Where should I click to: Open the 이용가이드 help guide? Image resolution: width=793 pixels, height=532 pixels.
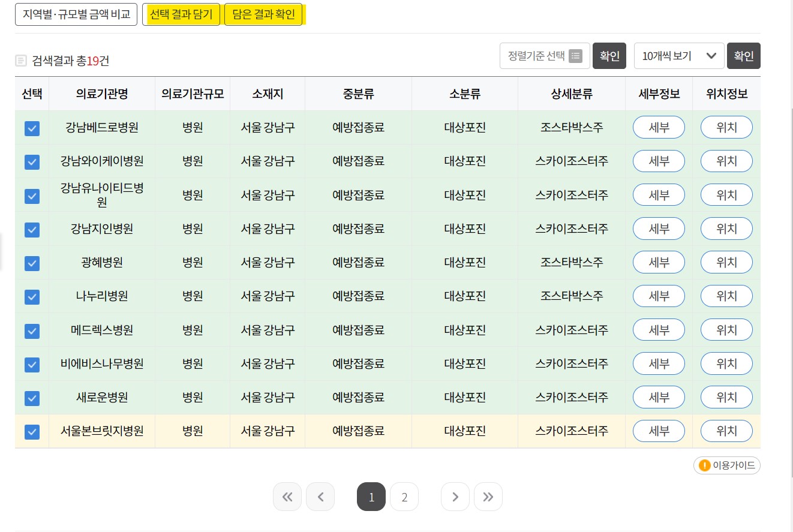(726, 465)
